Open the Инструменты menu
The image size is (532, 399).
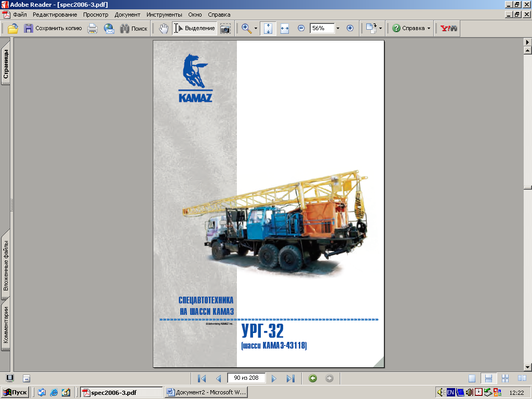pos(164,15)
